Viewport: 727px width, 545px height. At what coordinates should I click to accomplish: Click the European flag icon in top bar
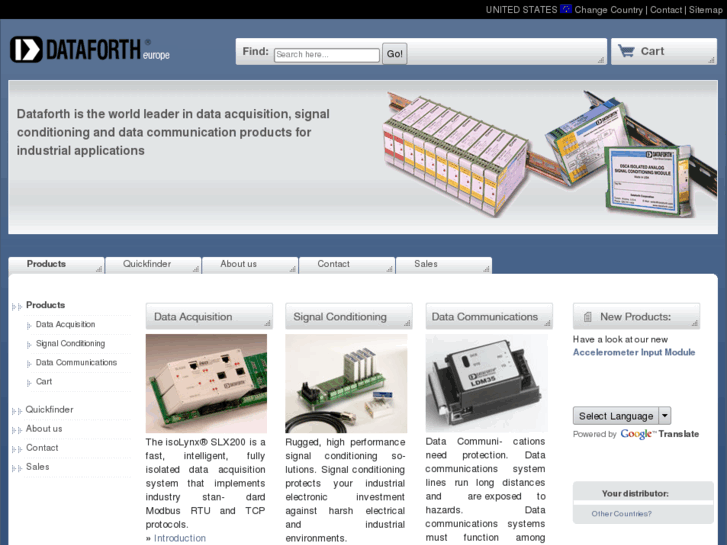pos(566,9)
